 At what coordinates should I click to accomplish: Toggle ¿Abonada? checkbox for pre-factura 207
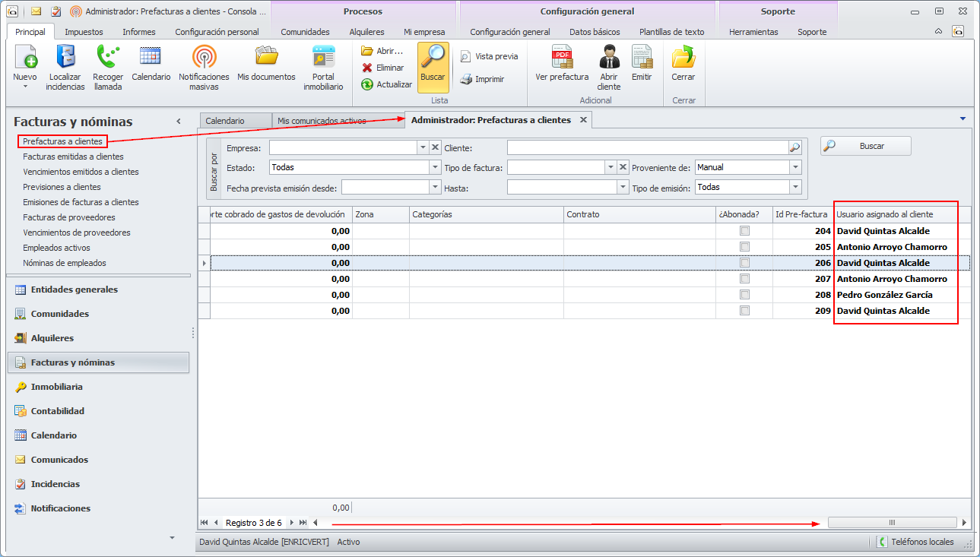(x=744, y=279)
